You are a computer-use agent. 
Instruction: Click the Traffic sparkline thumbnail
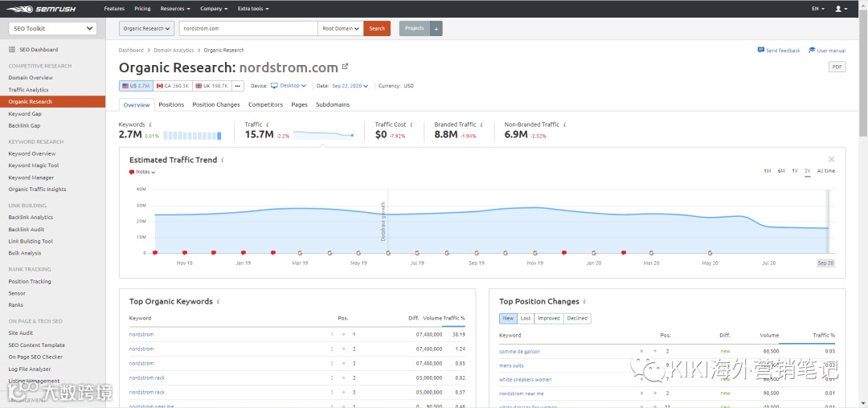[323, 135]
